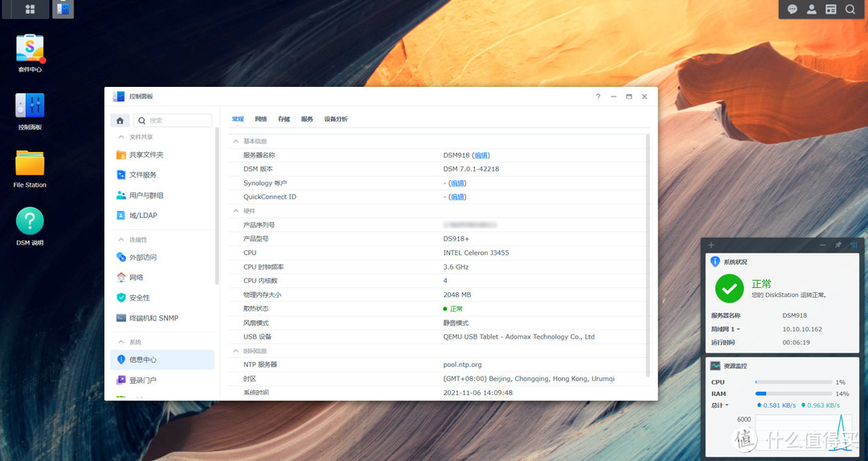Viewport: 868px width, 461px height.
Task: Switch to the 设备分析 tab
Action: [x=336, y=119]
